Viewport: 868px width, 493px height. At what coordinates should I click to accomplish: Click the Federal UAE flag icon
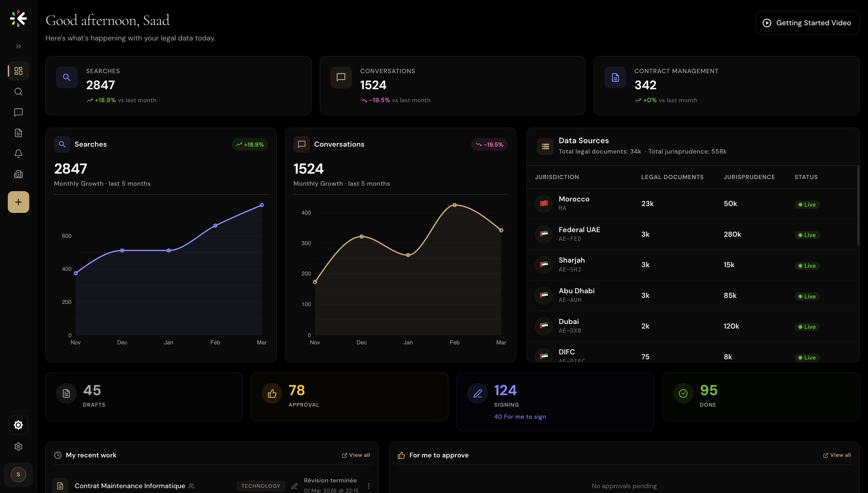pyautogui.click(x=544, y=234)
